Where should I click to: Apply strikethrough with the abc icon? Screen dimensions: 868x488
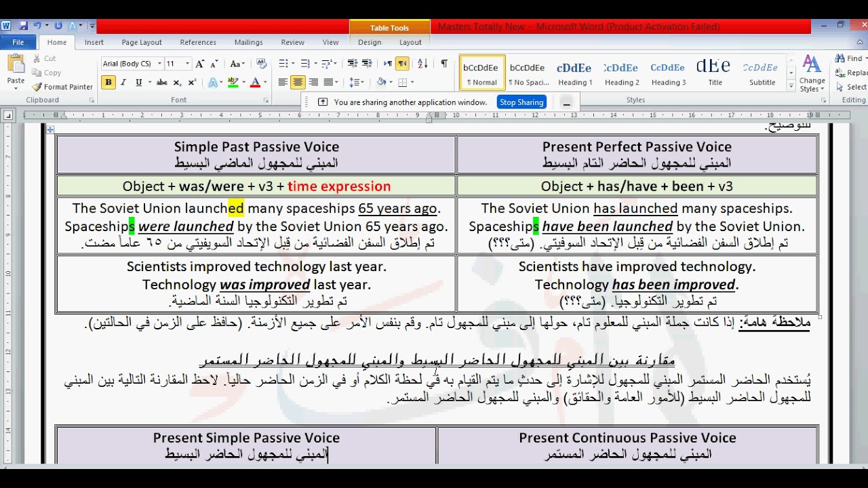(161, 83)
